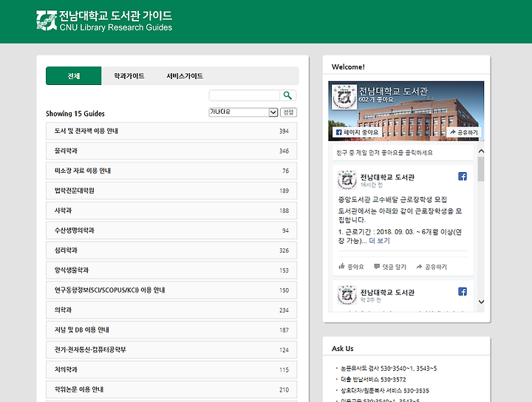
Task: Open the 치의학과 guide
Action: click(171, 369)
